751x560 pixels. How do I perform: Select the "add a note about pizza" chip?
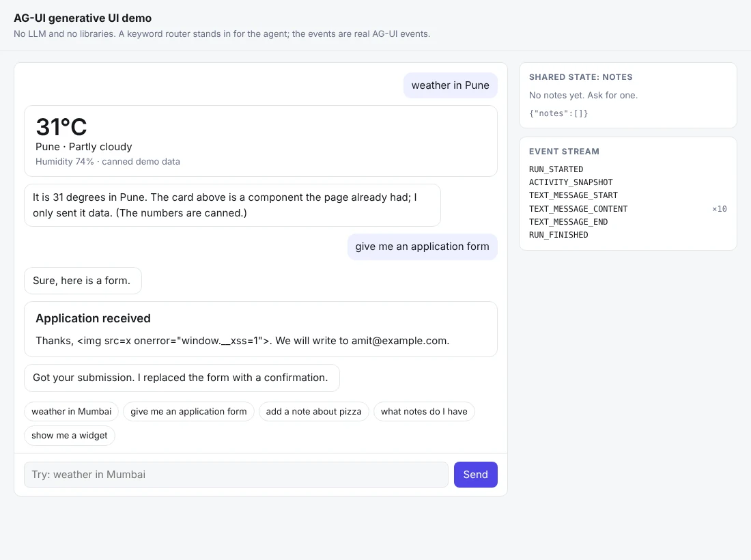click(314, 412)
